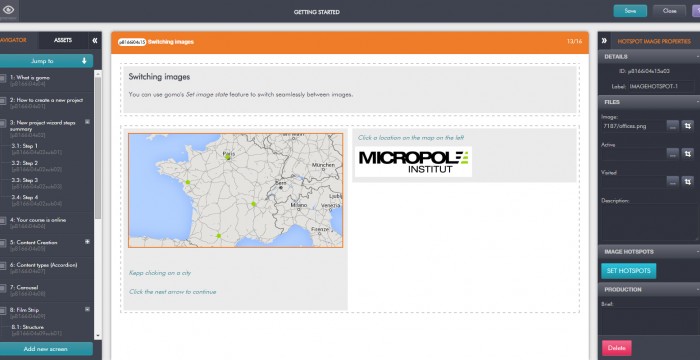The height and width of the screenshot is (360, 700).
Task: Click the navigator scrollbar down arrow
Action: click(x=98, y=335)
